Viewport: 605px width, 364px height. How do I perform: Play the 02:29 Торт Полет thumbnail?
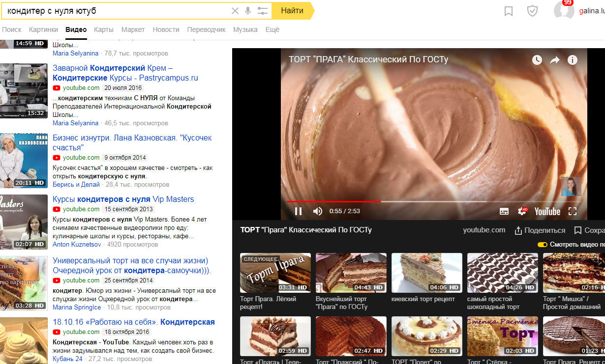pyautogui.click(x=427, y=336)
